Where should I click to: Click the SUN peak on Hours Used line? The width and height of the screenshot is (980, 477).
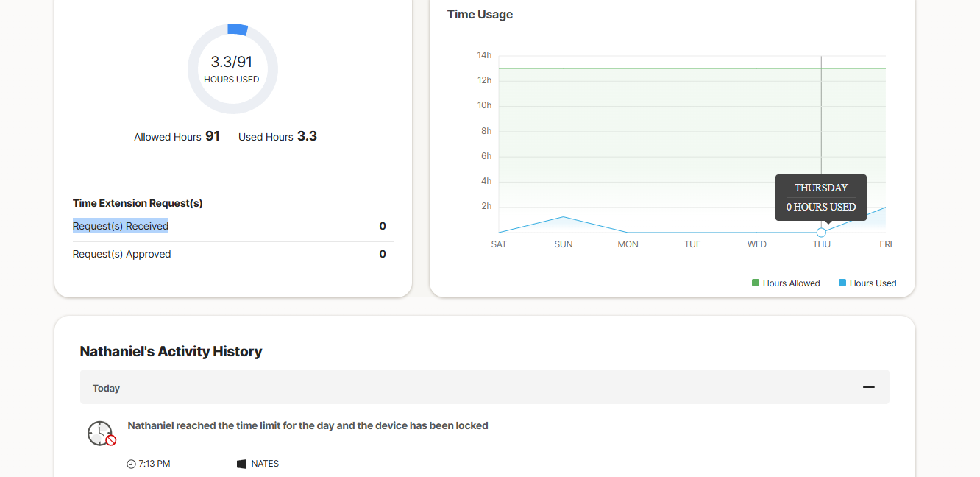click(x=563, y=216)
